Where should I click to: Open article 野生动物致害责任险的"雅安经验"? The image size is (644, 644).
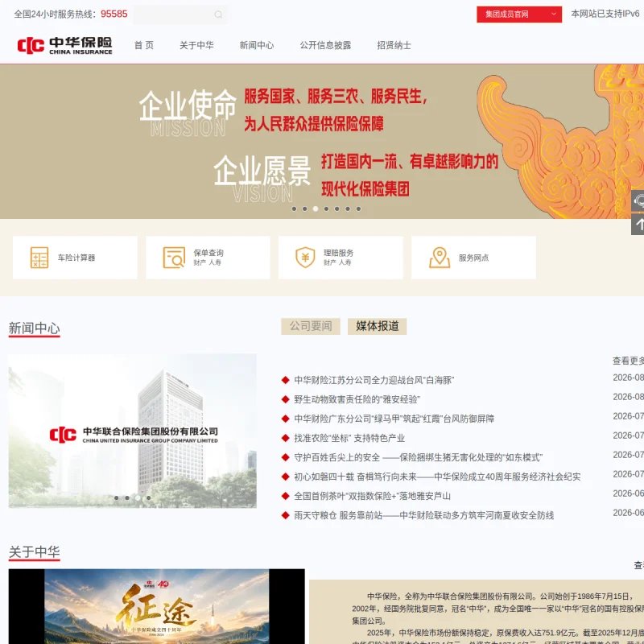pos(357,399)
